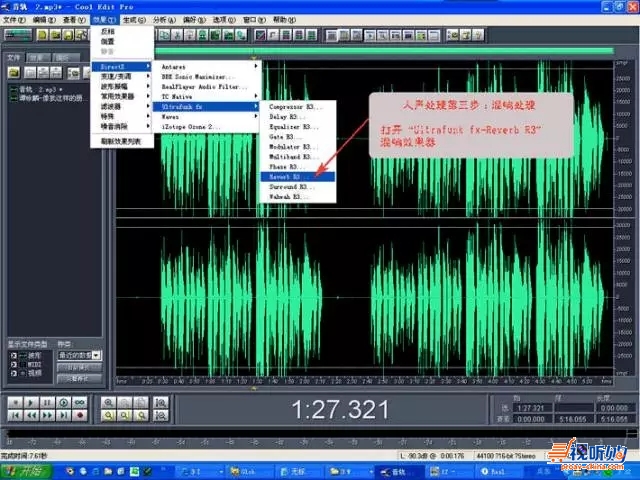Select the 文件 tab in the left panel

point(14,58)
